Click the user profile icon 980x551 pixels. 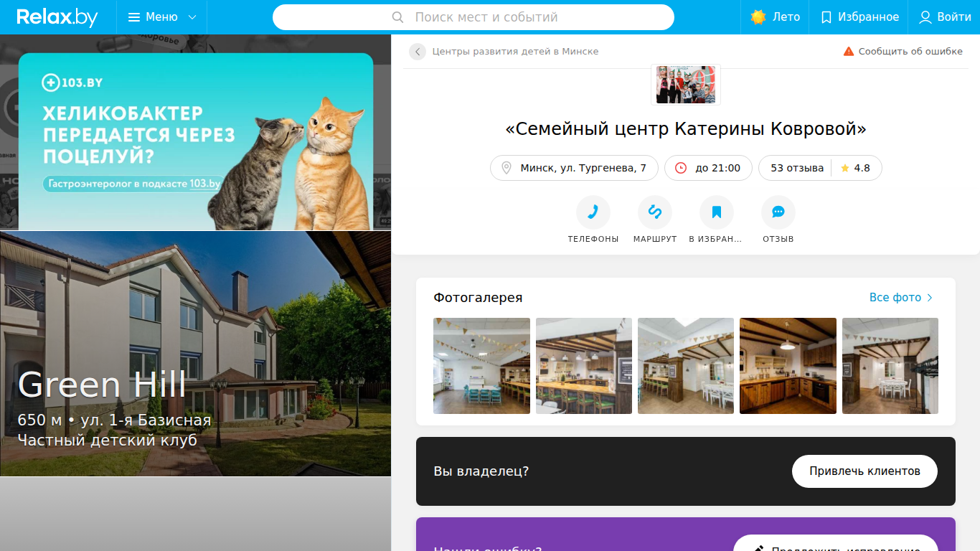[x=925, y=17]
